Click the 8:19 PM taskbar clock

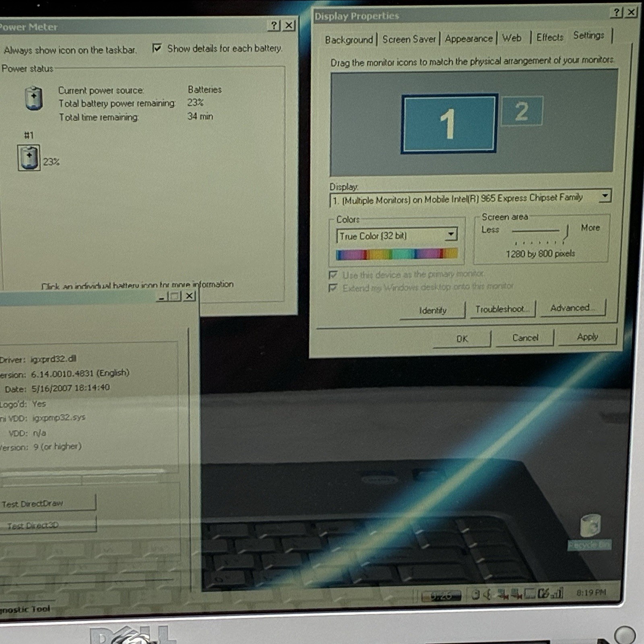coord(591,592)
